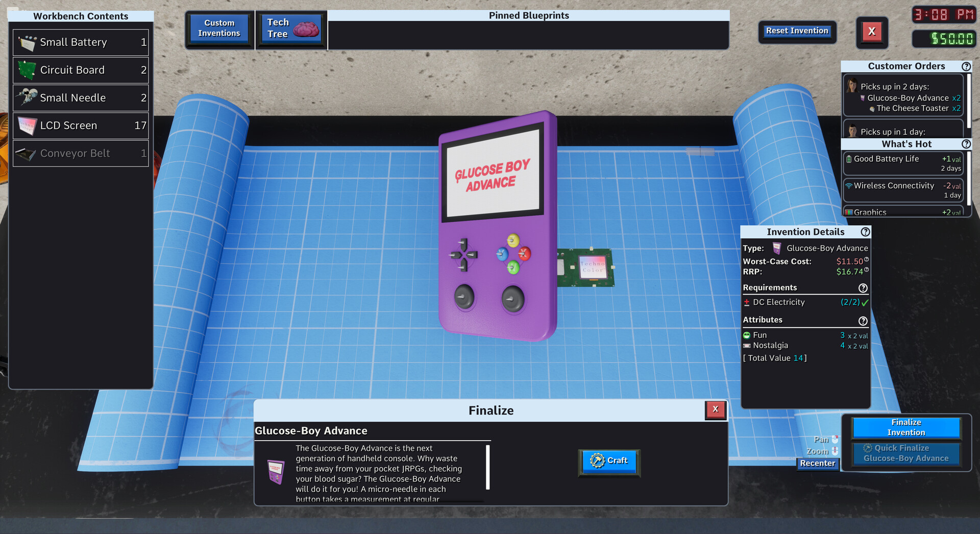Click the 3:08 PM clock display
The height and width of the screenshot is (534, 980).
944,14
